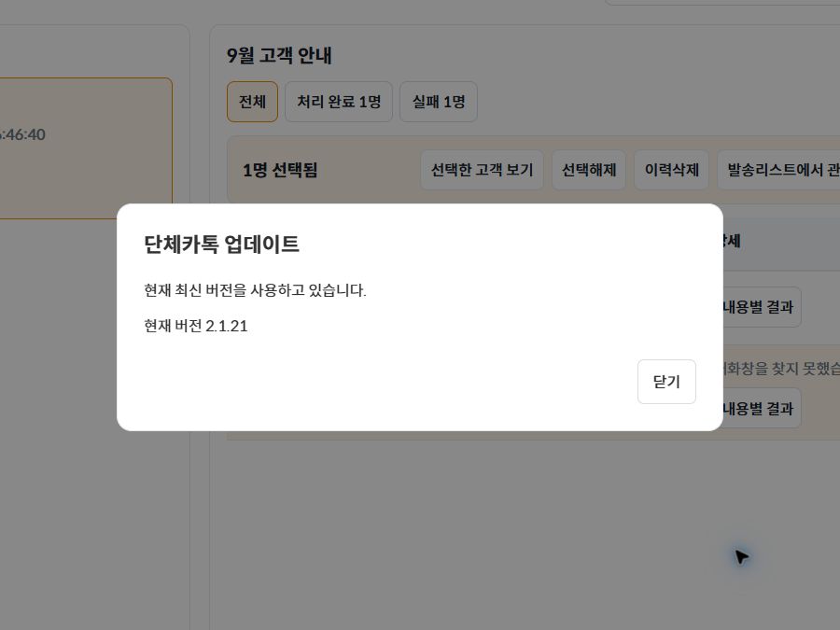Image resolution: width=840 pixels, height=630 pixels.
Task: Click the 발송리스트에서 button at right edge
Action: (779, 170)
